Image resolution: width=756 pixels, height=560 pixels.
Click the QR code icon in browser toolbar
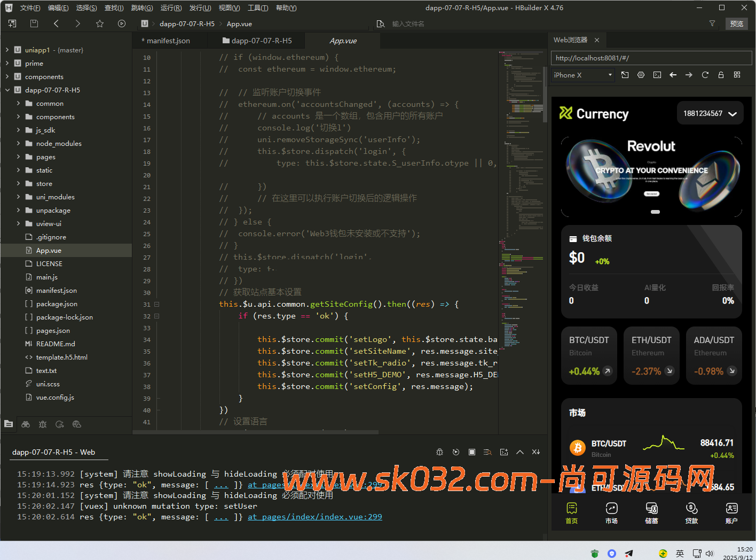coord(737,75)
